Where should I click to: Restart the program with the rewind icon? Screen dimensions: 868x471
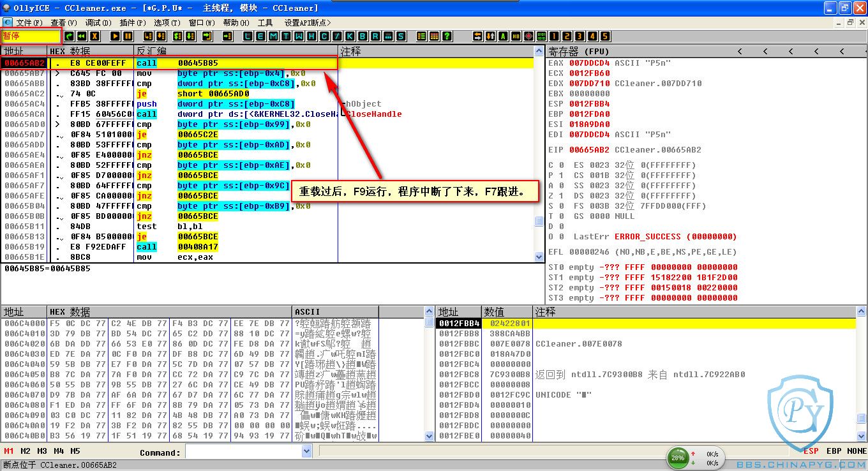coord(82,36)
